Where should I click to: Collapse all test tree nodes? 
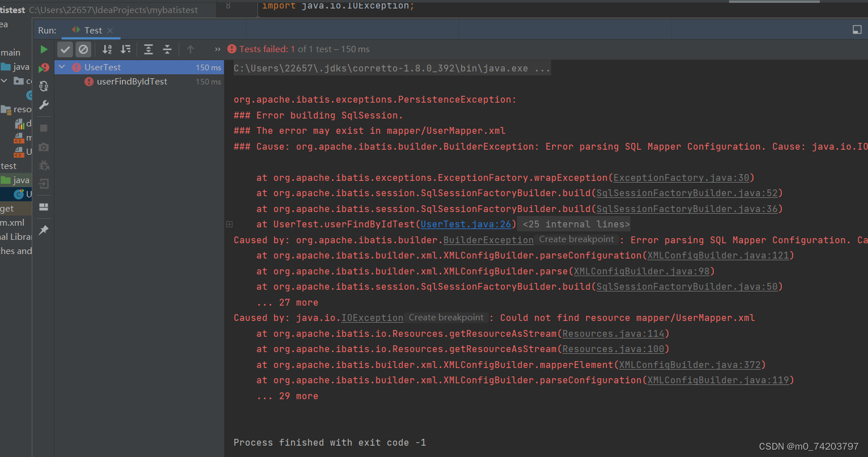[167, 49]
